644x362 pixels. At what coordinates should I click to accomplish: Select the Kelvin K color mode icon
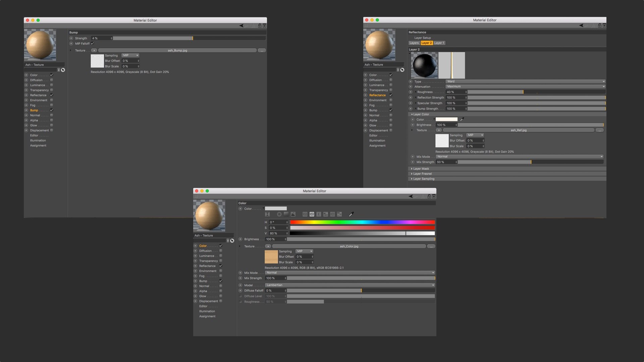coord(319,214)
